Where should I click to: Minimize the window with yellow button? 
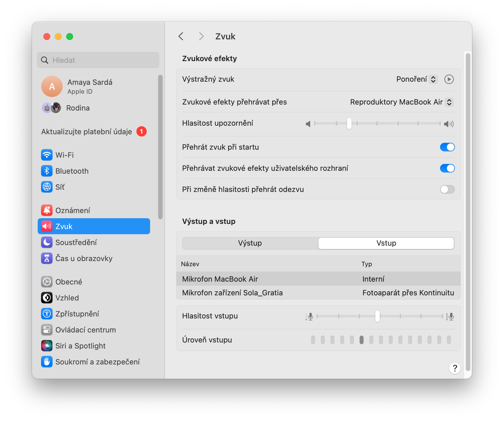pyautogui.click(x=58, y=37)
